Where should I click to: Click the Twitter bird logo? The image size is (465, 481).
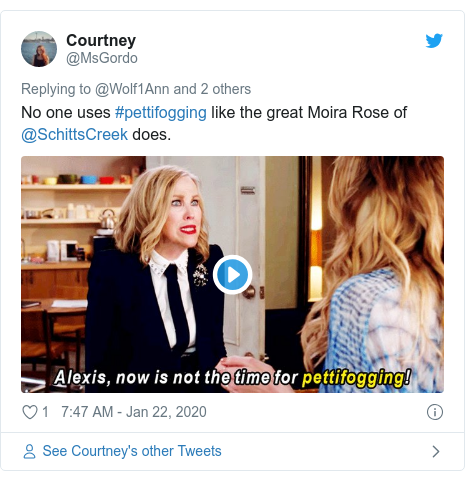tap(434, 40)
